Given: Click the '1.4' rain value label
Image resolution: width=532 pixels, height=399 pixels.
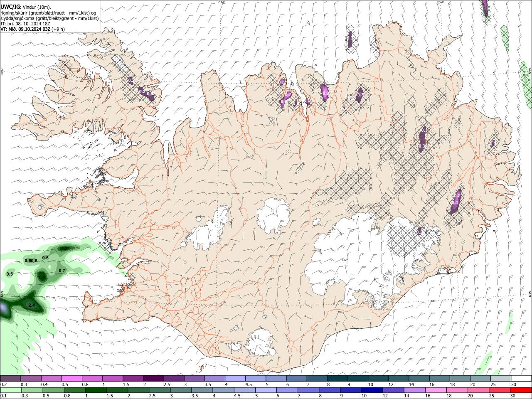Looking at the screenshot, I should (42, 277).
